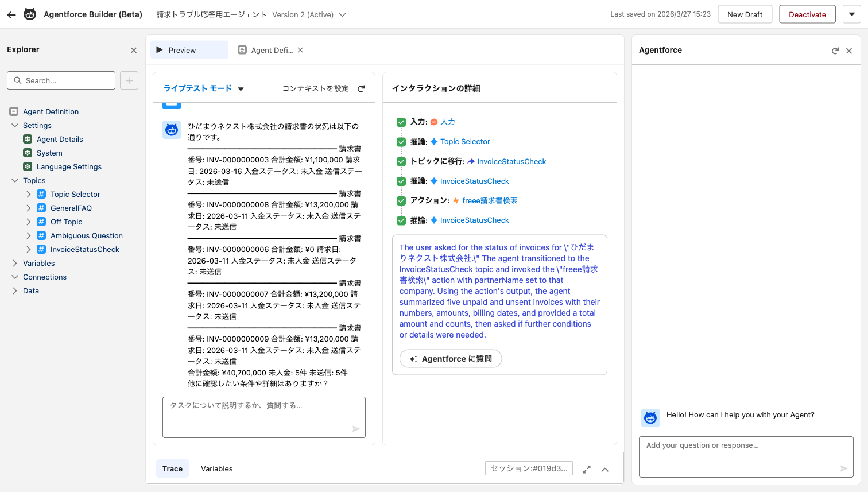Open the Agent Details settings gear icon
The image size is (868, 492).
27,139
